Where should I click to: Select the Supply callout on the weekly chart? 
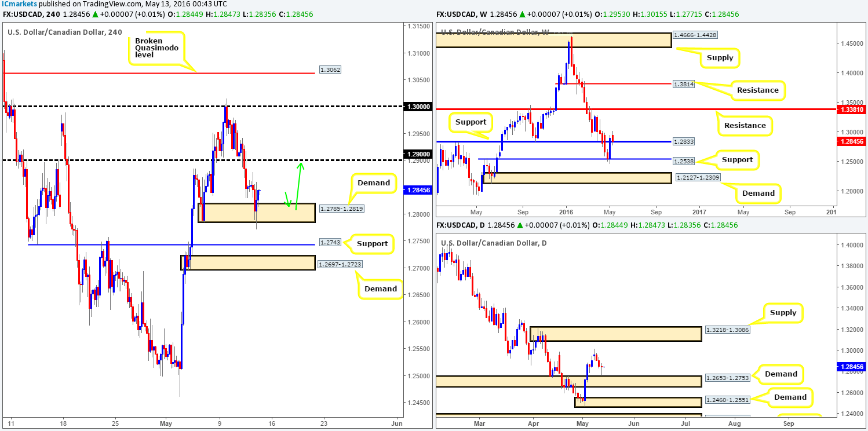(721, 57)
